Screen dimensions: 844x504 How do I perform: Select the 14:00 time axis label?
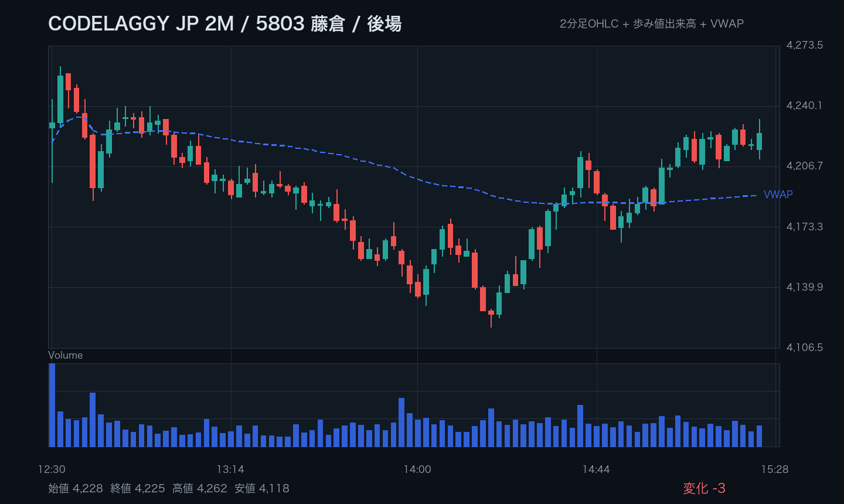417,469
